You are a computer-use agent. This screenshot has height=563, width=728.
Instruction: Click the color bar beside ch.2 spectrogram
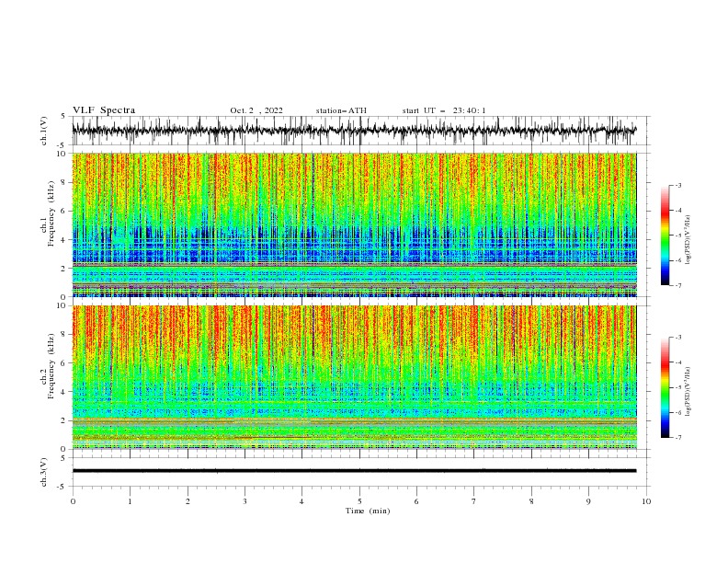[x=665, y=387]
